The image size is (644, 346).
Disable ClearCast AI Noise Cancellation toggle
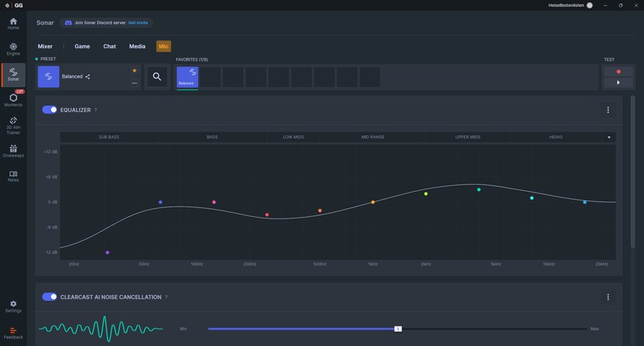[50, 297]
